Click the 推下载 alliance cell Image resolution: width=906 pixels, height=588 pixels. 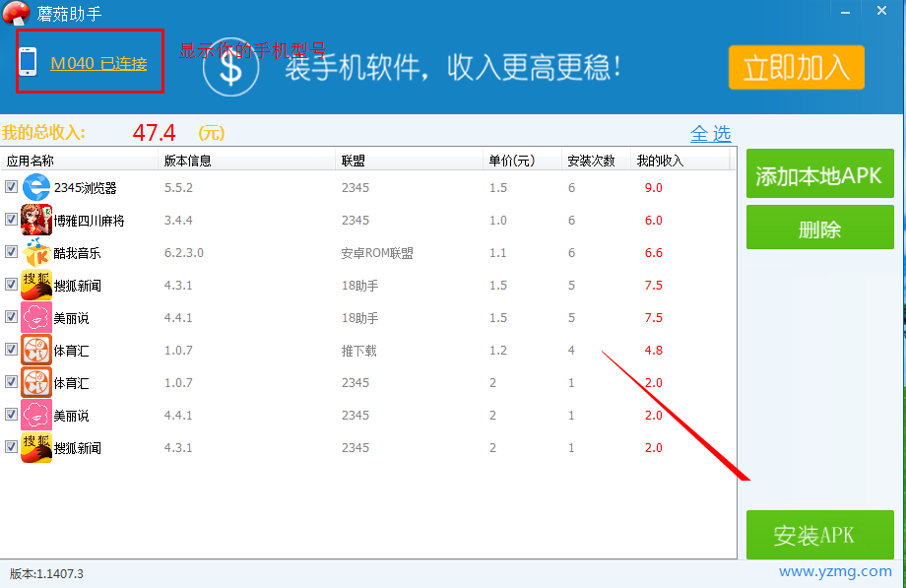(x=358, y=351)
